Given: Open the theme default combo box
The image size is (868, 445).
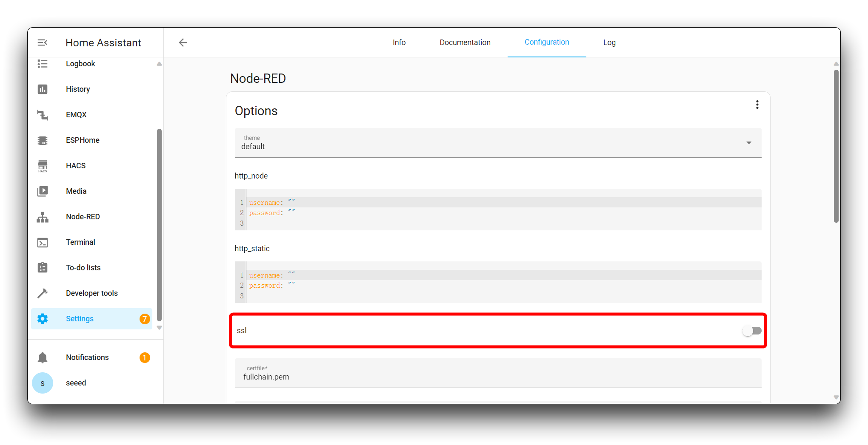Looking at the screenshot, I should point(498,143).
